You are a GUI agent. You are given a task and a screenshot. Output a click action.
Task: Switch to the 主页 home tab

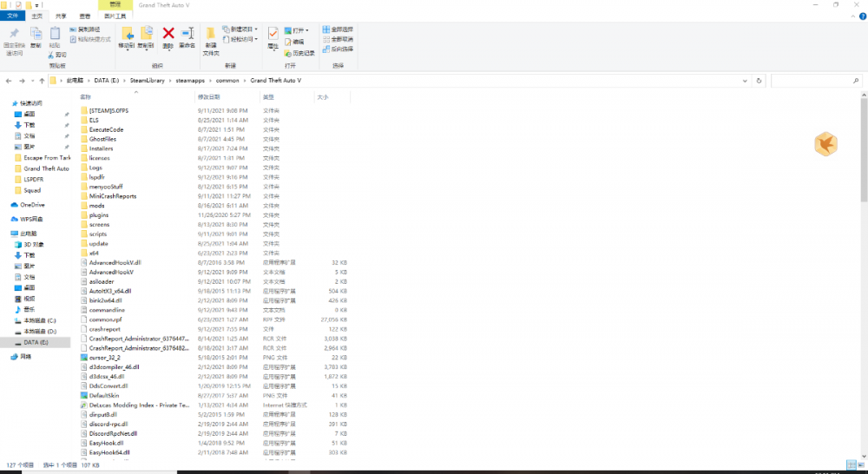point(36,16)
